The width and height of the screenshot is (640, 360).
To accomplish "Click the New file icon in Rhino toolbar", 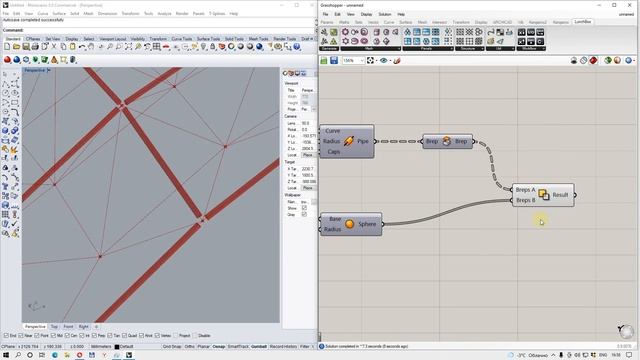I will [7, 47].
